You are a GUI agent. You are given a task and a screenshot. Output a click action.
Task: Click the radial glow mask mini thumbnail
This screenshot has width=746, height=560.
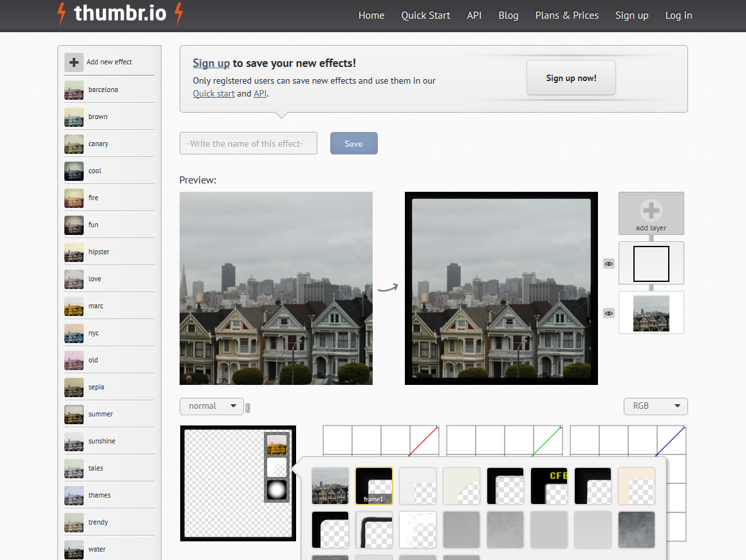pyautogui.click(x=276, y=490)
